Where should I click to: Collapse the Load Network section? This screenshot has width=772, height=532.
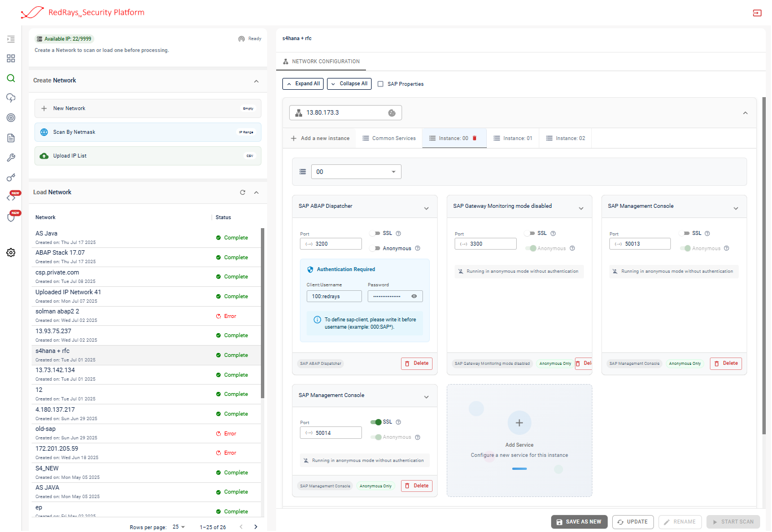pyautogui.click(x=256, y=193)
